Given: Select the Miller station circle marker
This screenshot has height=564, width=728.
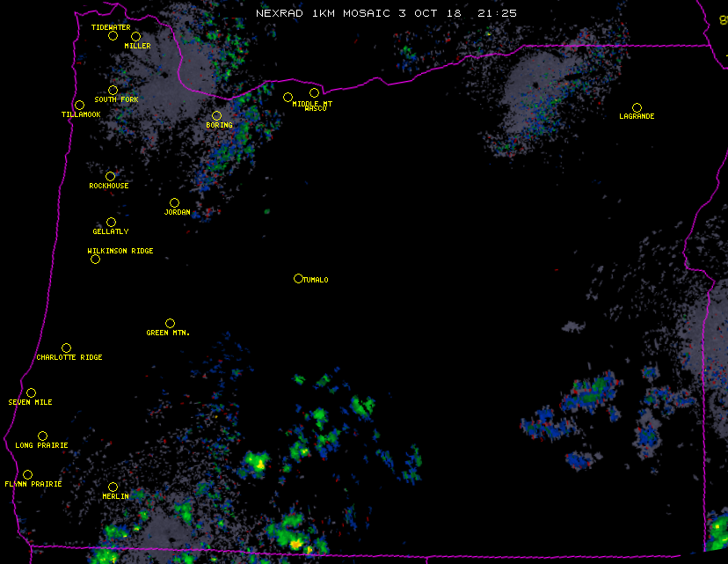Looking at the screenshot, I should pyautogui.click(x=135, y=36).
